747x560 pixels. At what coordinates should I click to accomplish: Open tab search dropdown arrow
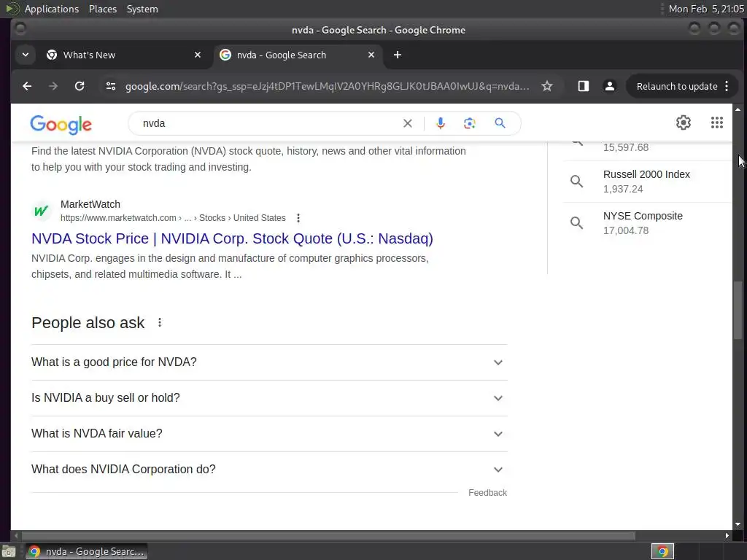tap(26, 55)
